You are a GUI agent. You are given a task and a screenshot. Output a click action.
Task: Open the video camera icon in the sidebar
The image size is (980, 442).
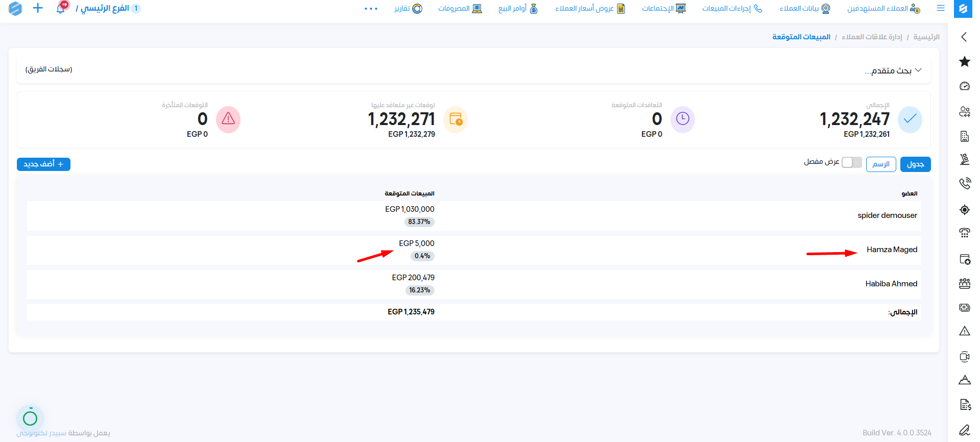pos(964,356)
